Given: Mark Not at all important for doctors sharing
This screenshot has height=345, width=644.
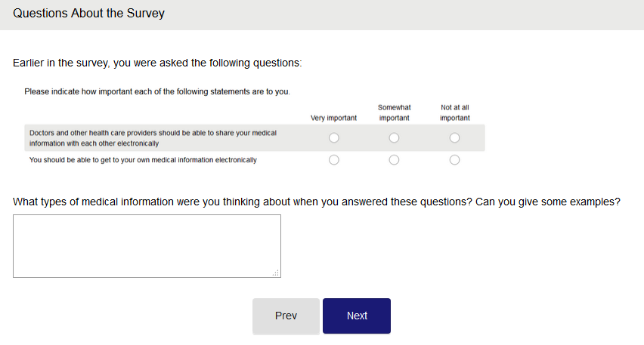Looking at the screenshot, I should click(454, 138).
